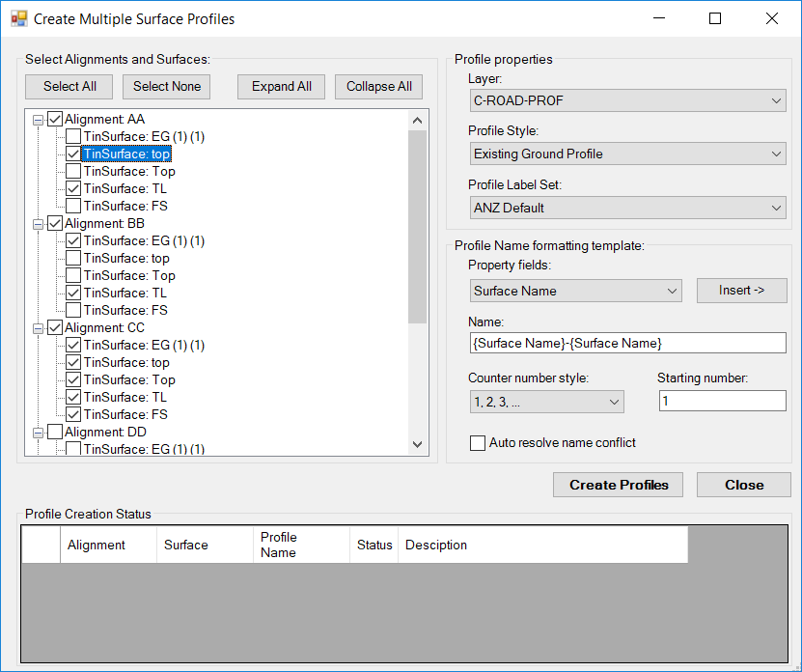Uncheck TinSurface: TL under Alignment CC
Viewport: 802px width, 672px height.
(73, 397)
